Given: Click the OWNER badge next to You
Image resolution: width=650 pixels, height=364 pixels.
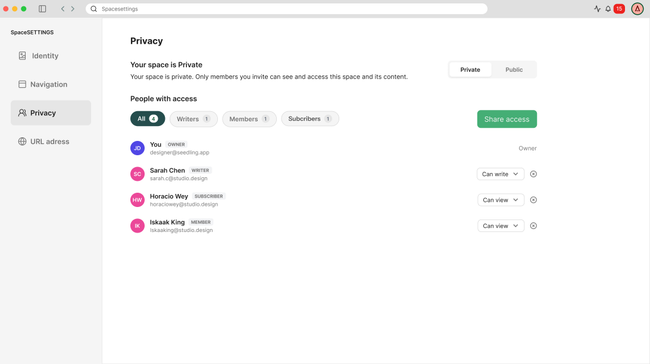Looking at the screenshot, I should tap(176, 144).
